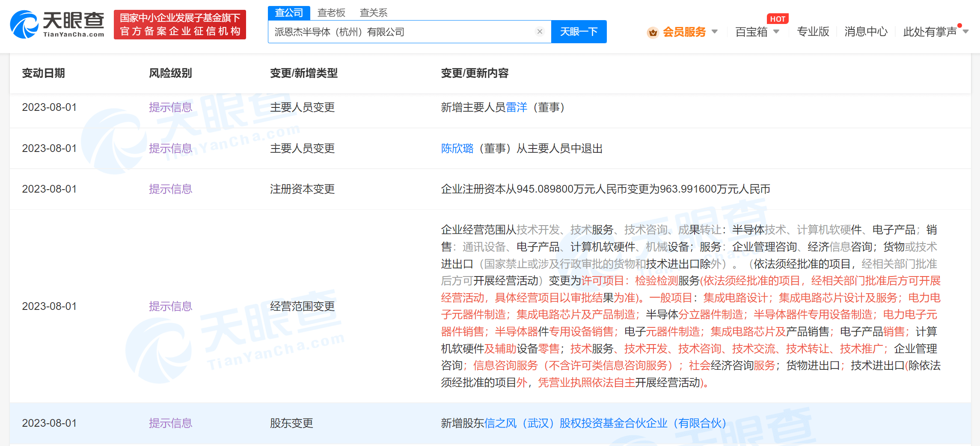Switch to the 查关系 tab
Screen dimensions: 980x446
(x=374, y=13)
